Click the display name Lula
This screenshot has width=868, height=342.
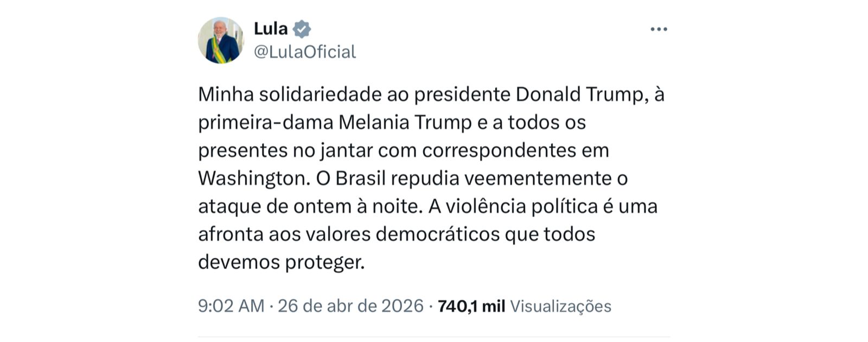tap(271, 28)
